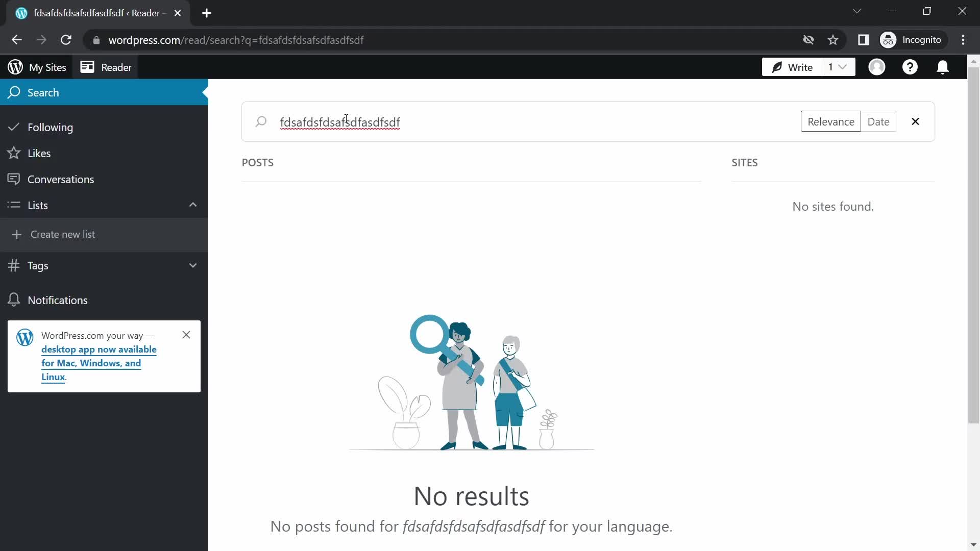Viewport: 980px width, 551px height.
Task: Click the WordPress Reader icon
Action: [x=87, y=67]
